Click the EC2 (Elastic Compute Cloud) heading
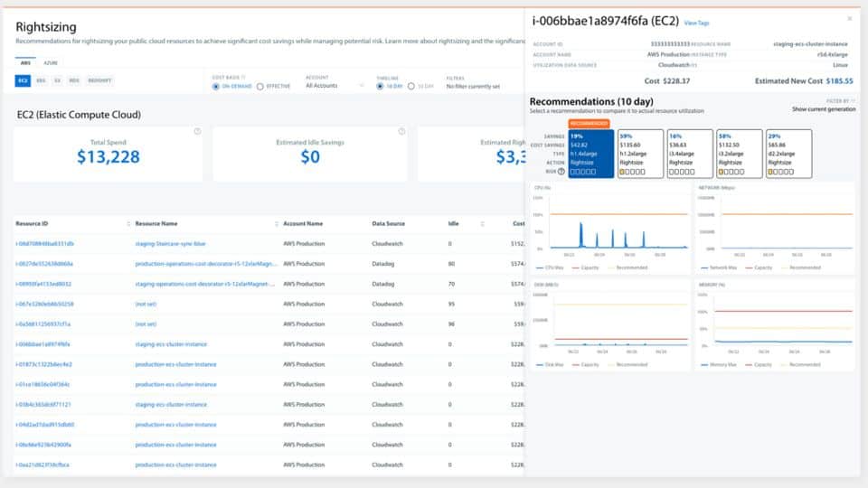868x488 pixels. [79, 115]
